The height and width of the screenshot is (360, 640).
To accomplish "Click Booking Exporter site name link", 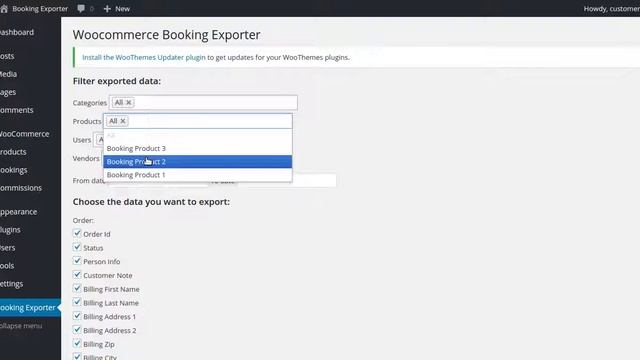I will coord(40,9).
